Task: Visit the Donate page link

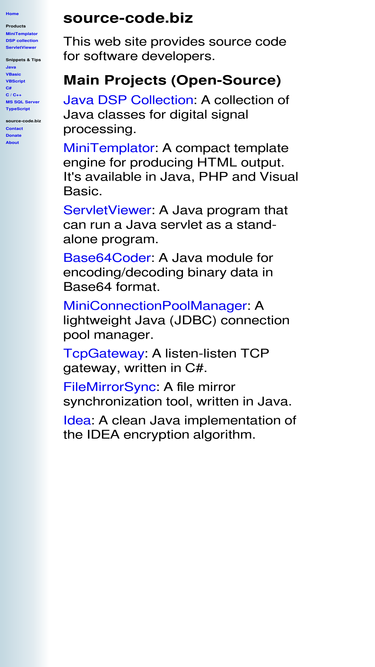Action: [x=13, y=135]
